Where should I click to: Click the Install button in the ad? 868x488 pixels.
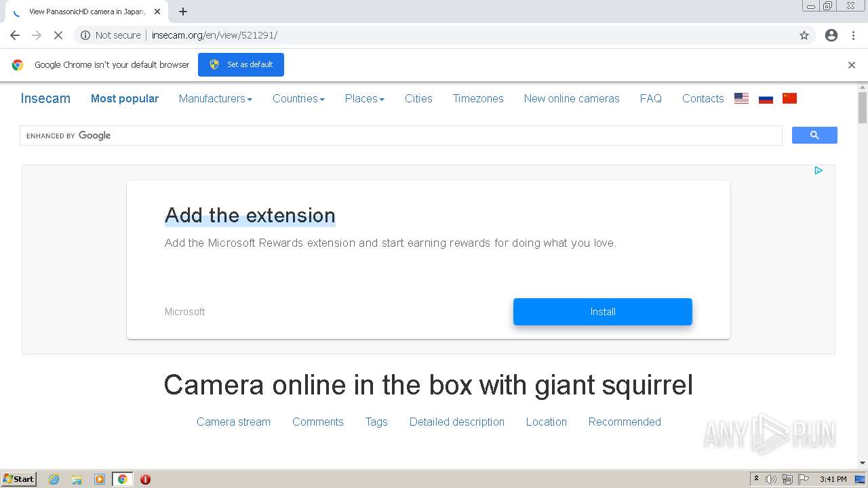pyautogui.click(x=603, y=312)
